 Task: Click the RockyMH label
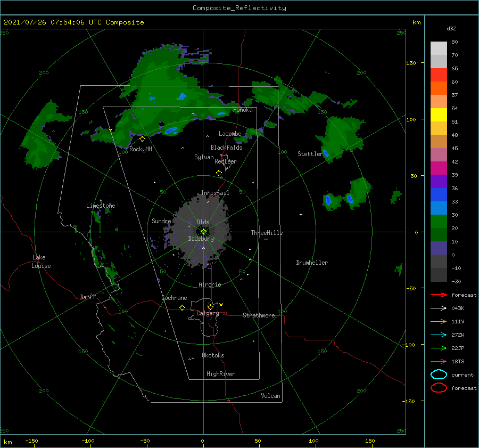tap(141, 149)
